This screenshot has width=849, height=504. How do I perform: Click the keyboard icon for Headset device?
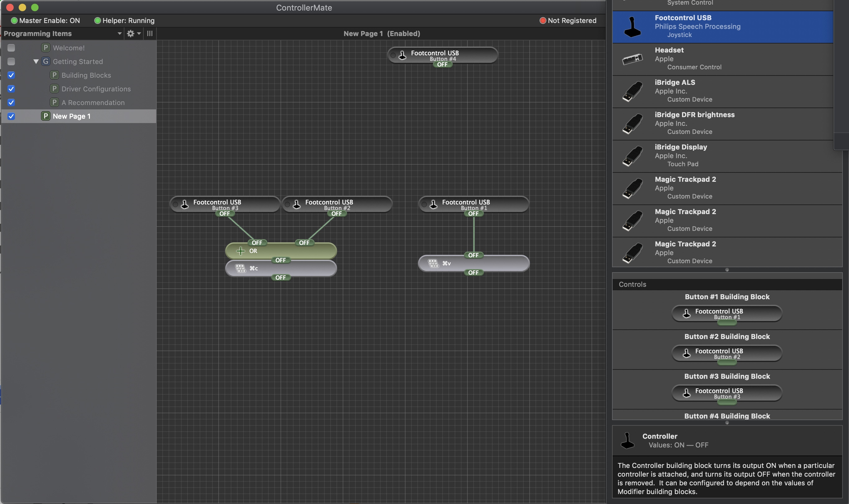632,59
